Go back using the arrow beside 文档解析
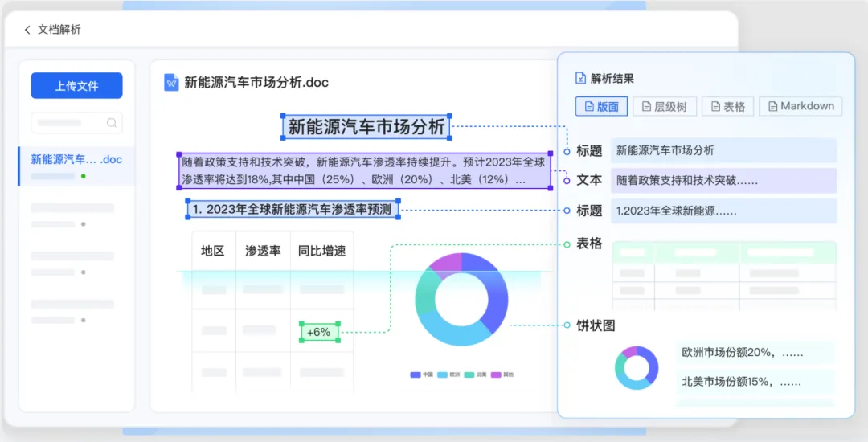Screen dimensions: 868x442 [27, 30]
